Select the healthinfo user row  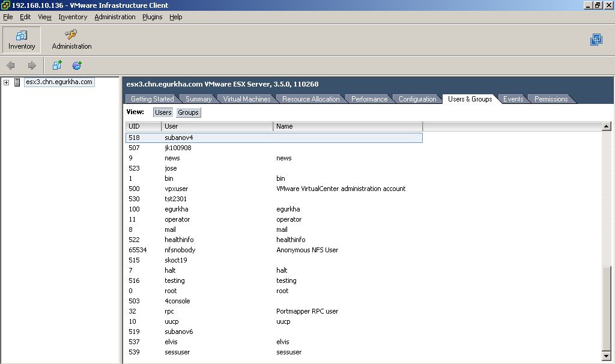(274, 240)
